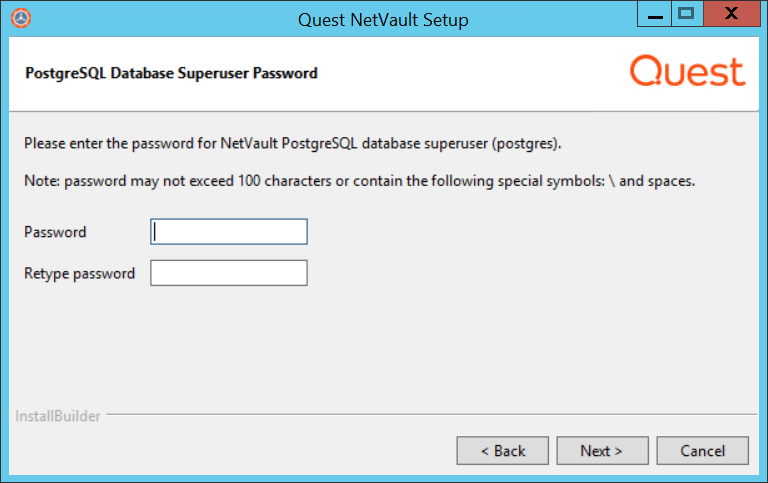768x483 pixels.
Task: Click the note about password special symbols
Action: [x=359, y=182]
